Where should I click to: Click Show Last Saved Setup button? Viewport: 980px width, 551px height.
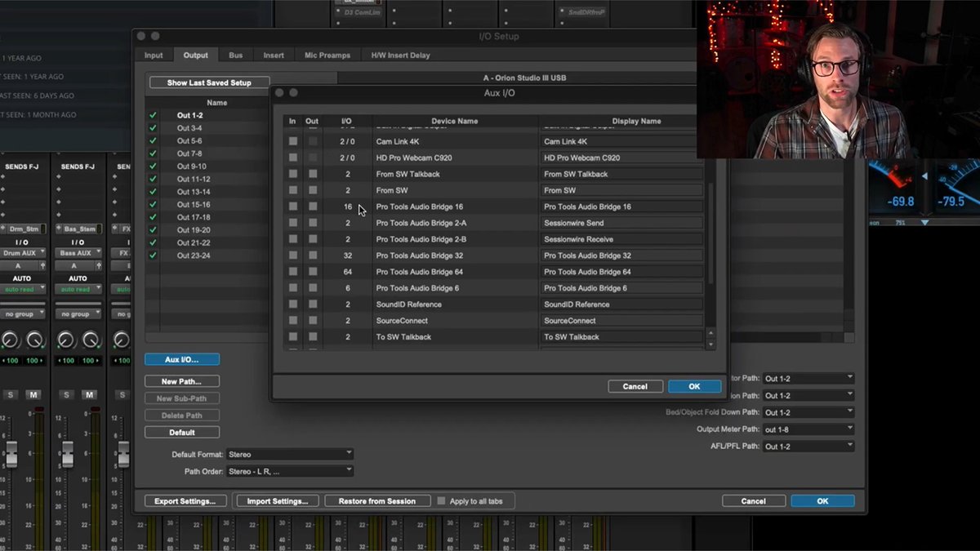[x=209, y=82]
